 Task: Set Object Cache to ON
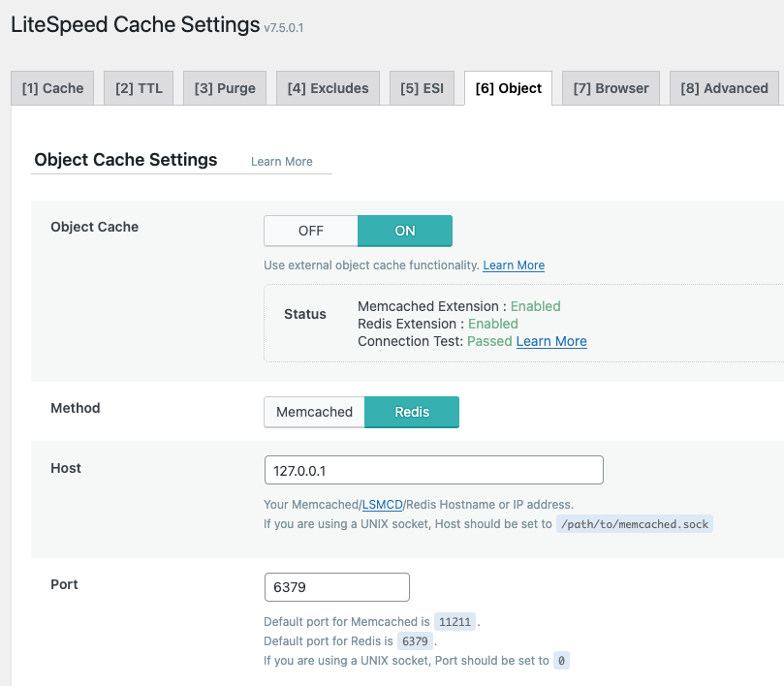pos(405,231)
